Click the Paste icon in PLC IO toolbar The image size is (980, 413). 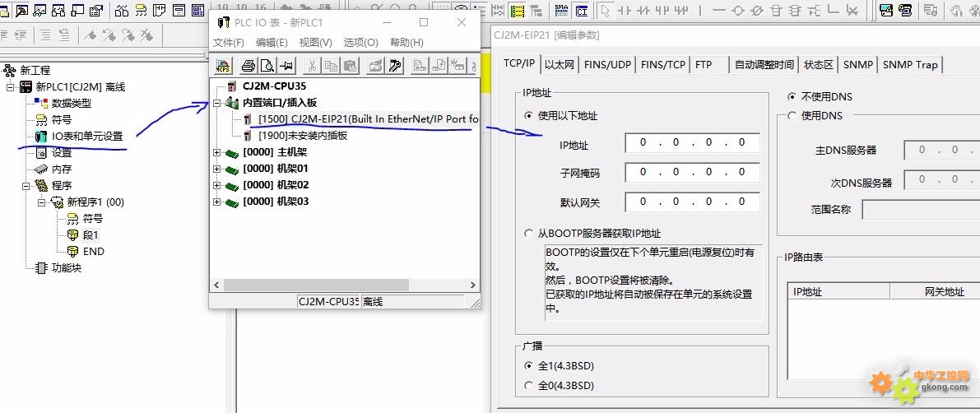[x=351, y=66]
